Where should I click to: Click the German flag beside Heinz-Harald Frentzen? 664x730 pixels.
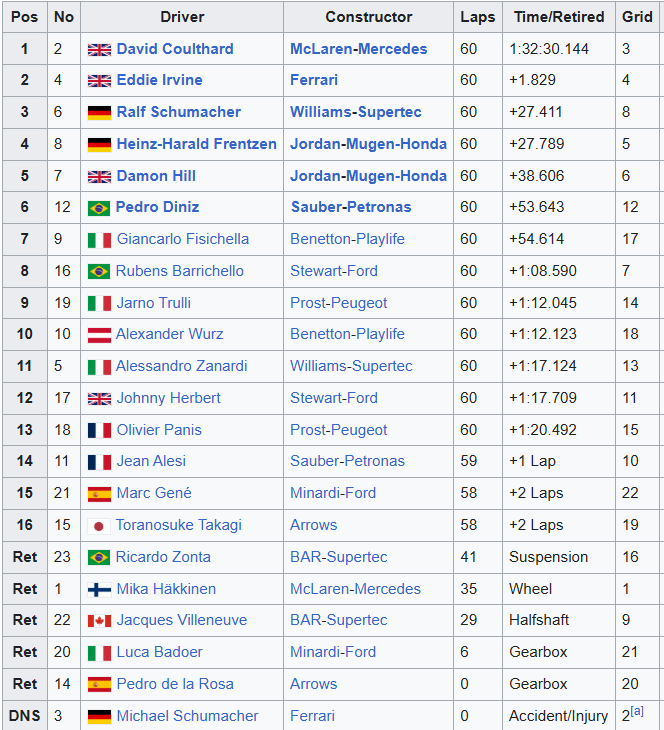[x=99, y=145]
